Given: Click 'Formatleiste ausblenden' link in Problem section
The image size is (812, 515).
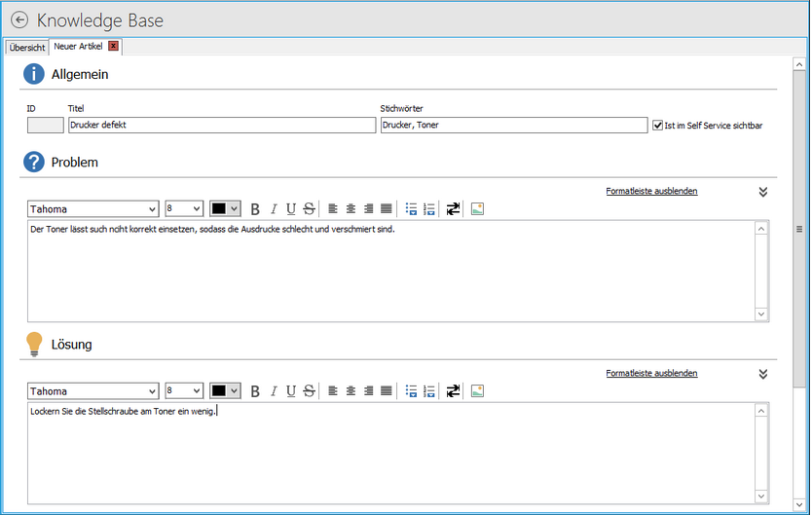Looking at the screenshot, I should [x=651, y=191].
